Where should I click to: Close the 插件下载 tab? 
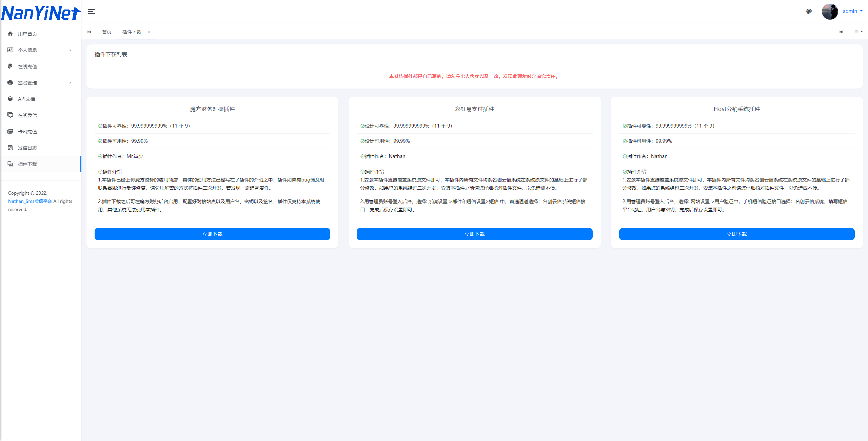pos(149,32)
